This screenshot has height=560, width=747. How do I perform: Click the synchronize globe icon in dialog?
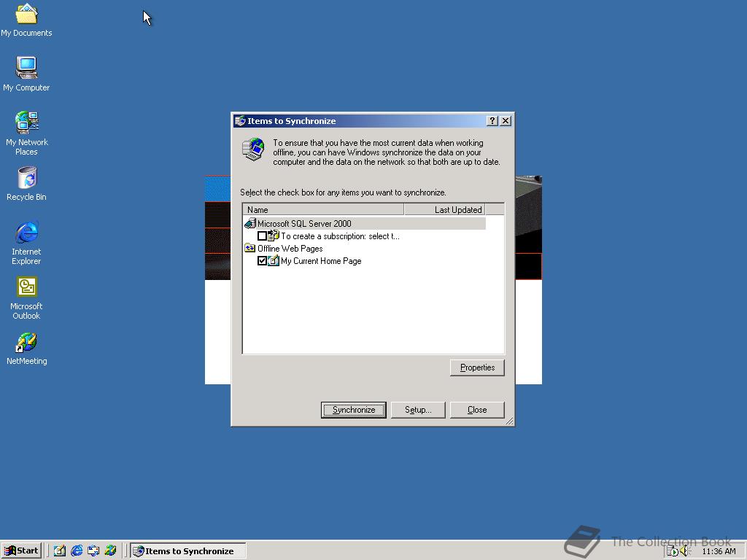(253, 149)
